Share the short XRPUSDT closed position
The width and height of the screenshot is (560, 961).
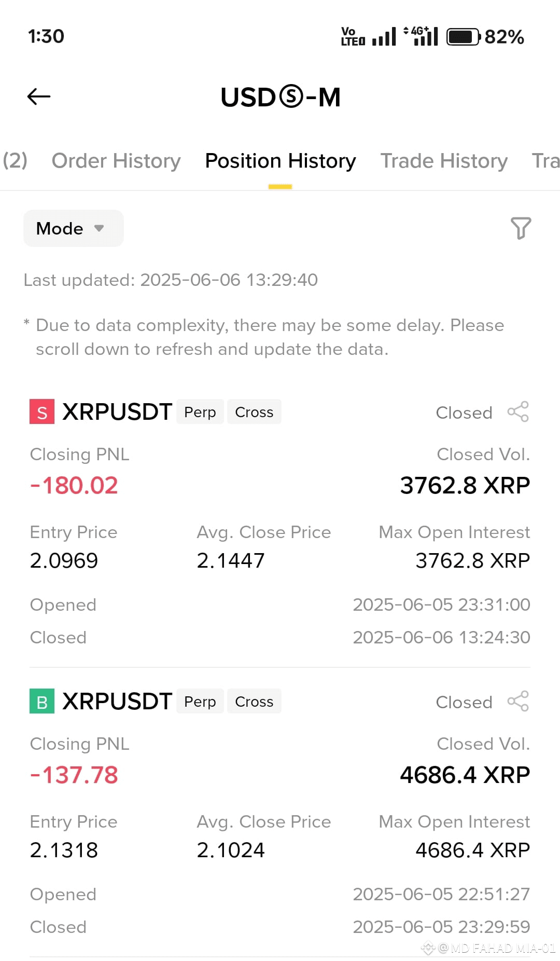click(518, 412)
